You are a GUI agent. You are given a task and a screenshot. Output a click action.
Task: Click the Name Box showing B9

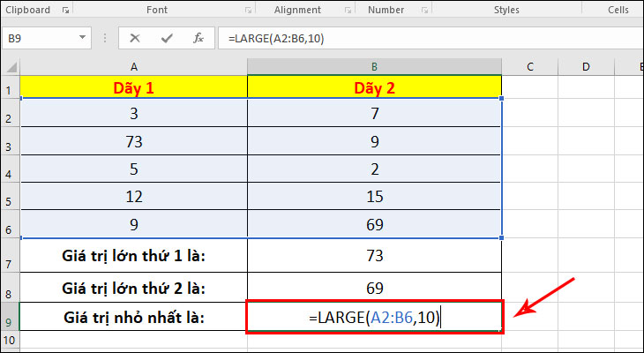pos(40,39)
